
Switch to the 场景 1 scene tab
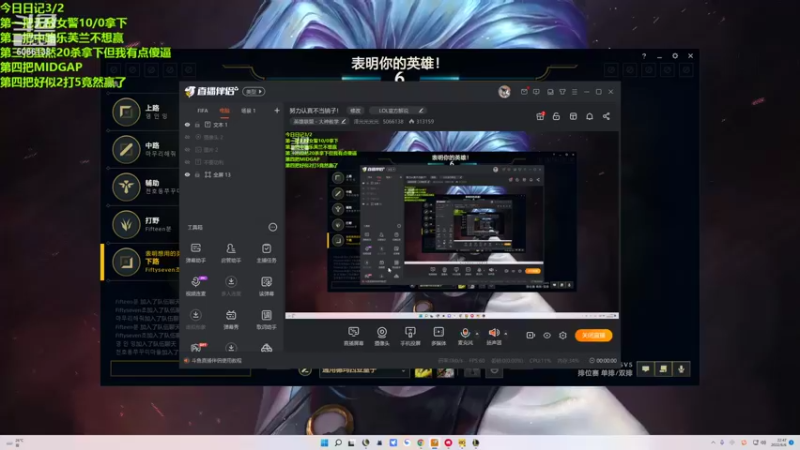tap(248, 111)
